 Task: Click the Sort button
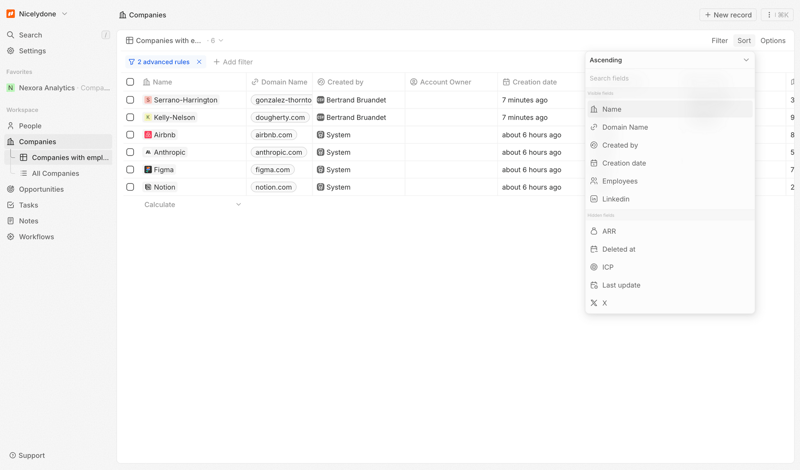click(x=744, y=40)
